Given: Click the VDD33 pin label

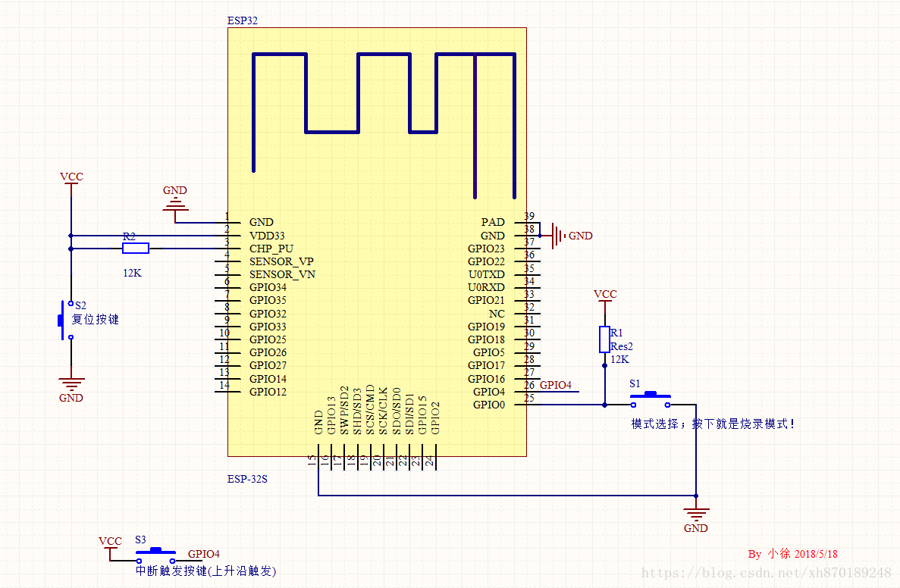Looking at the screenshot, I should pyautogui.click(x=267, y=236).
